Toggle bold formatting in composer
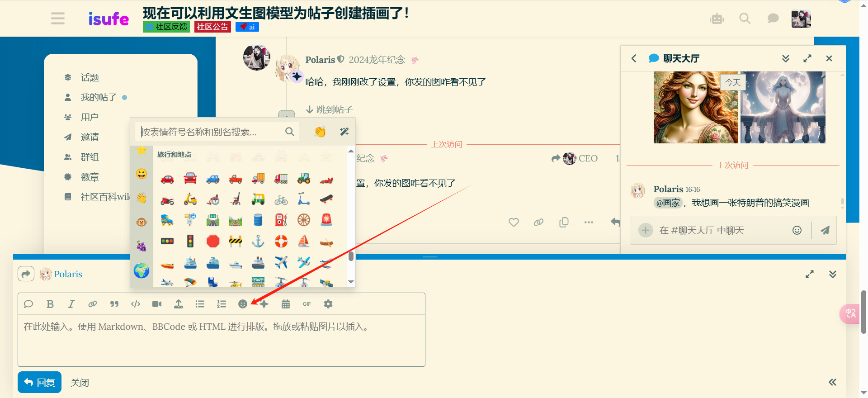868x398 pixels. tap(50, 304)
